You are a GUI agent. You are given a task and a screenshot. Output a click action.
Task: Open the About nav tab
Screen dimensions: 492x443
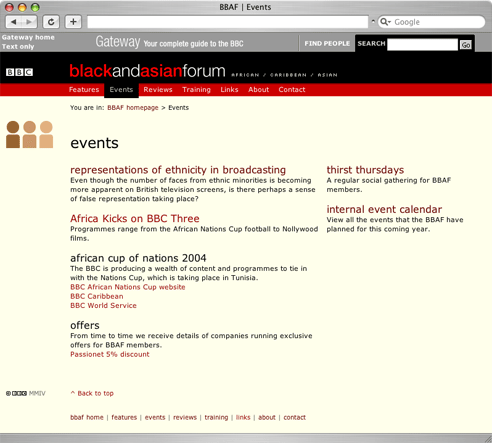click(258, 89)
